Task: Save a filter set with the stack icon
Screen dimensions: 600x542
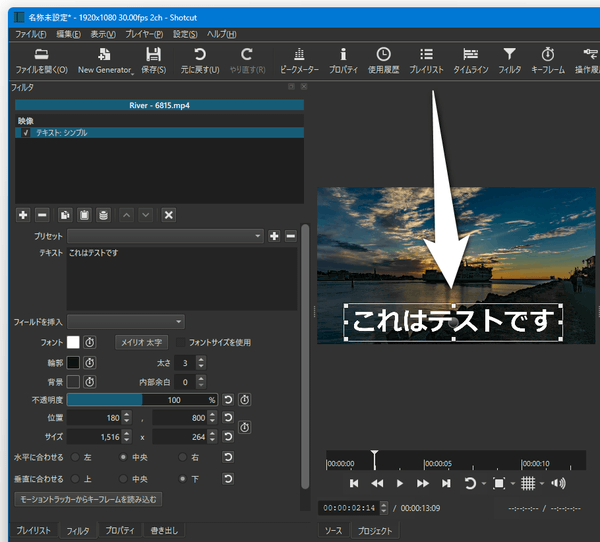Action: [103, 215]
